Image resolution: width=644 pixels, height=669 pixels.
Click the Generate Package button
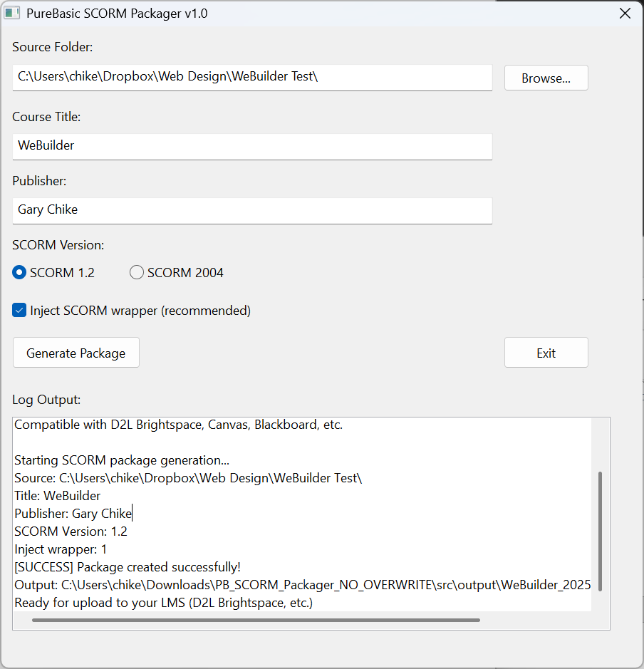76,353
